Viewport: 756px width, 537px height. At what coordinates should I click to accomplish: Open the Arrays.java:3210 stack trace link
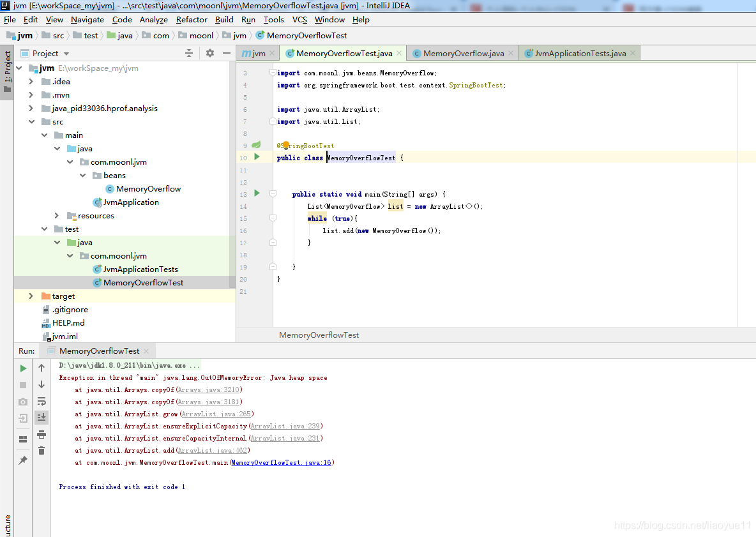(209, 390)
